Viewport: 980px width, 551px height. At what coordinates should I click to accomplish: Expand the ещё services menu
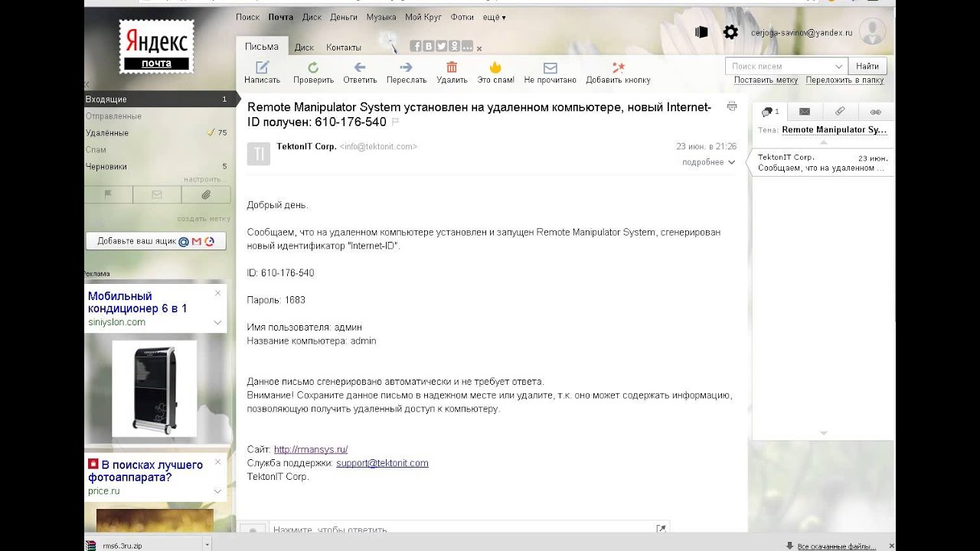point(494,17)
